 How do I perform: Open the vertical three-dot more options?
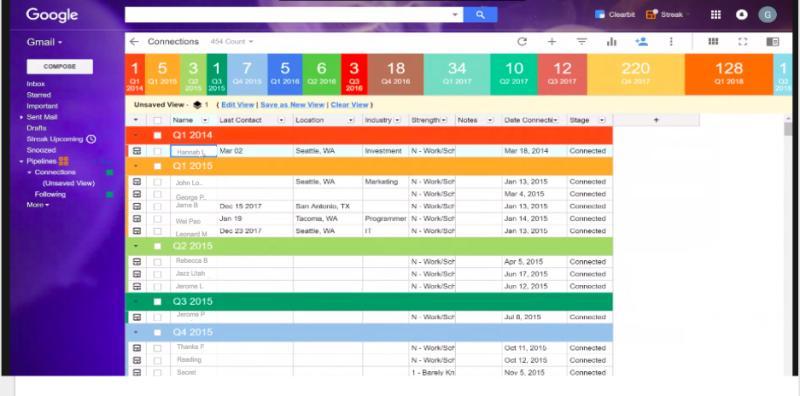pyautogui.click(x=671, y=42)
